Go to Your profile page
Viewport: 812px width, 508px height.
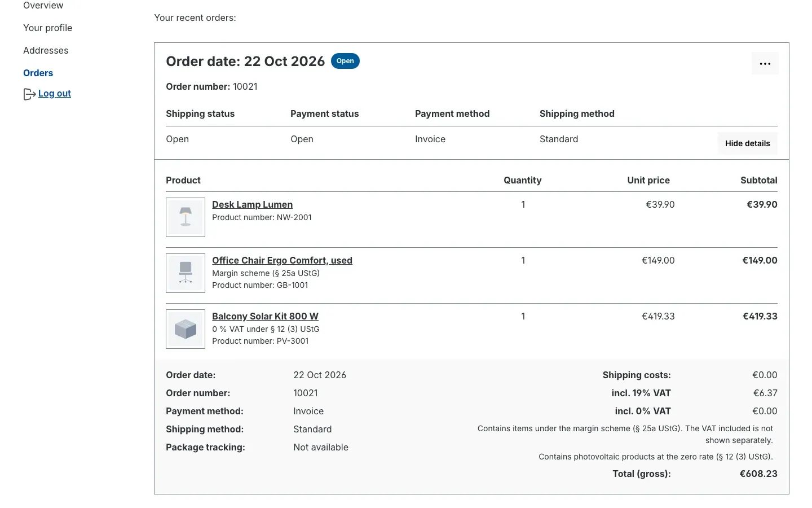[x=48, y=28]
